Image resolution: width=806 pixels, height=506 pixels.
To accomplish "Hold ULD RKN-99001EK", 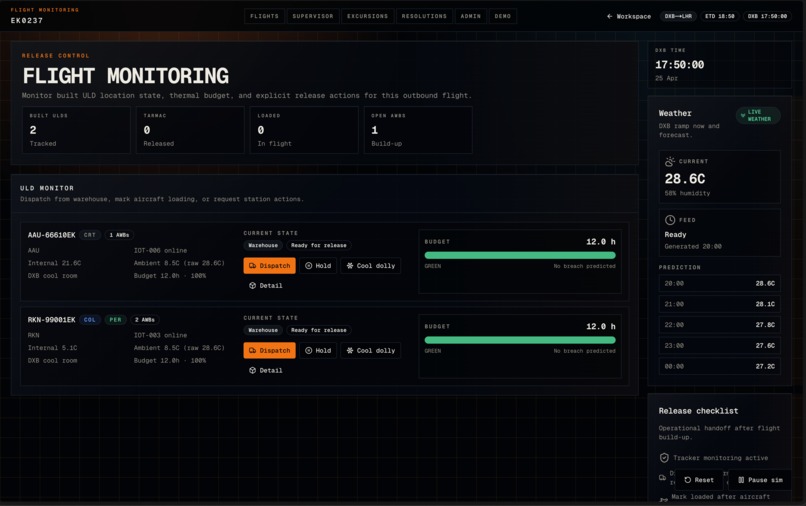I will (x=318, y=351).
